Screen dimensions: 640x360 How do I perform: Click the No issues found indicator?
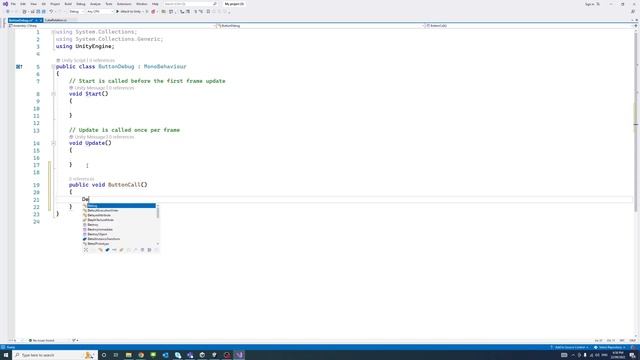(41, 340)
